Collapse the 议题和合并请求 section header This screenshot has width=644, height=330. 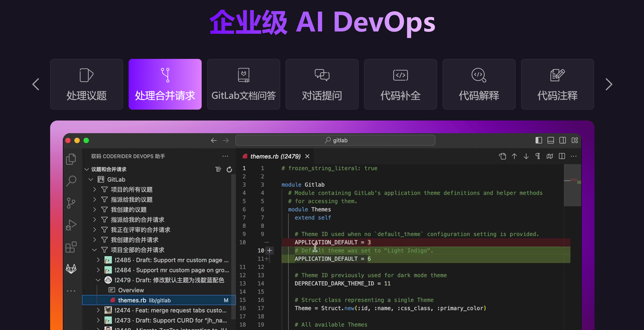87,169
